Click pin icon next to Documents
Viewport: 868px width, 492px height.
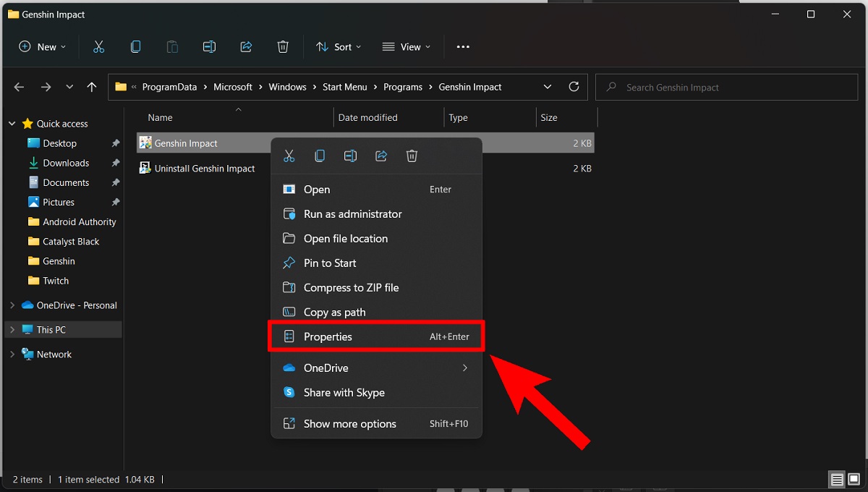tap(115, 182)
